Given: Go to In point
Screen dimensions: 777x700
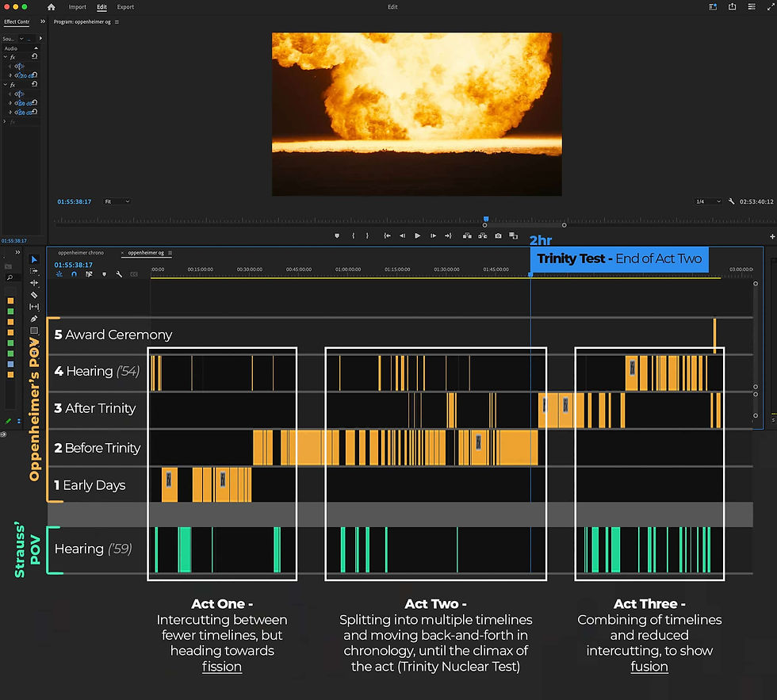Looking at the screenshot, I should [x=387, y=235].
